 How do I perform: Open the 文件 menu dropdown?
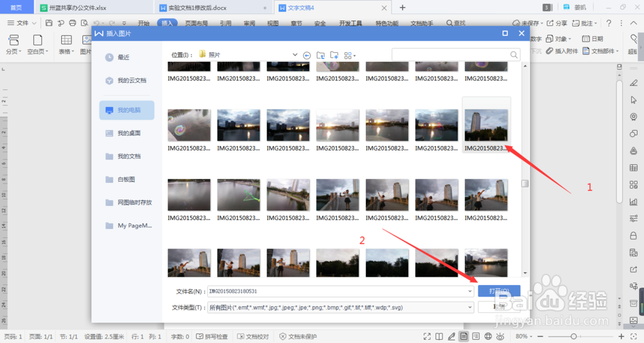[x=22, y=23]
